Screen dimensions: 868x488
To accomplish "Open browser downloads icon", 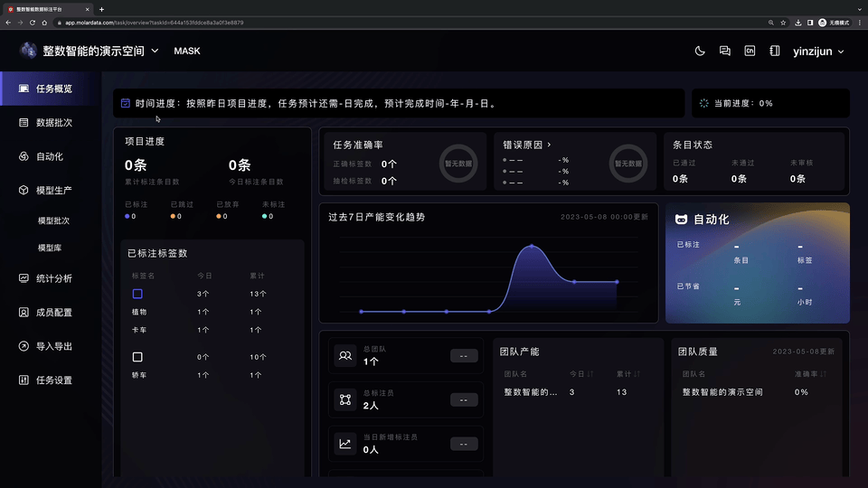I will click(797, 23).
